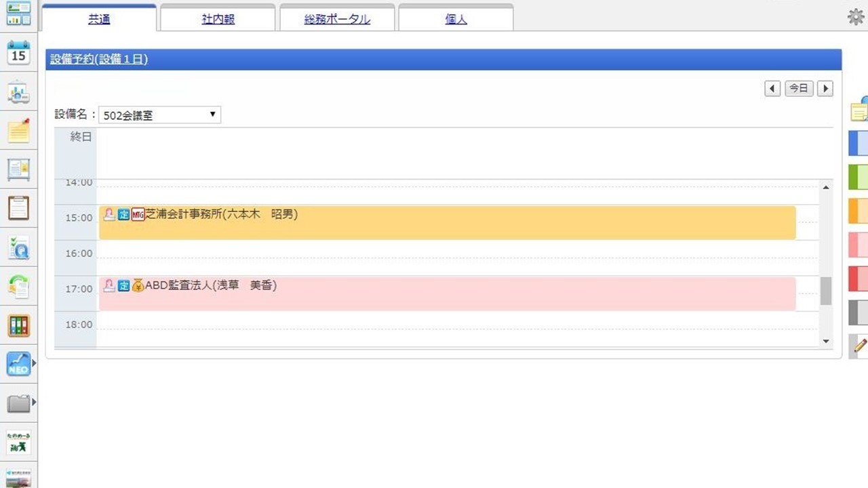
Task: Open the portal dashboard icon in sidebar
Action: click(x=18, y=14)
